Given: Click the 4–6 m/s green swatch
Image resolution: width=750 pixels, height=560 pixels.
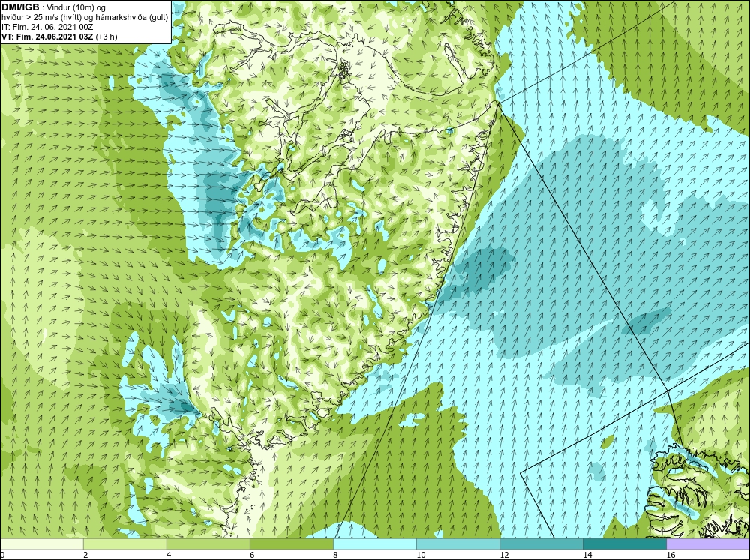Looking at the screenshot, I should pyautogui.click(x=208, y=544).
